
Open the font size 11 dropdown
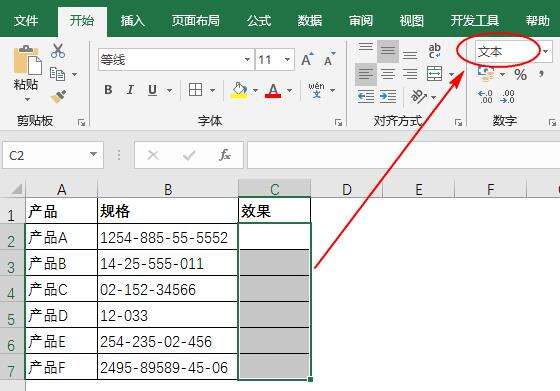click(x=287, y=59)
